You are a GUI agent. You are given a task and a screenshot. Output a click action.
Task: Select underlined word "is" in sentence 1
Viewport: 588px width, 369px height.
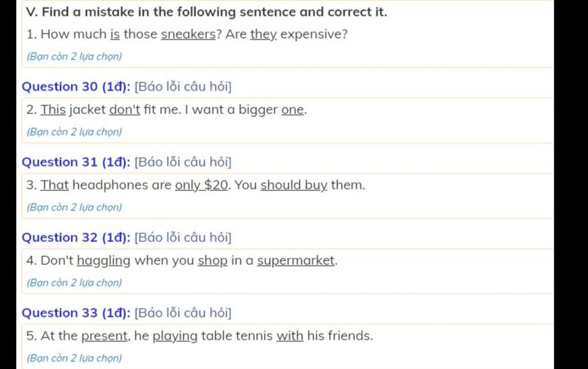click(x=115, y=34)
